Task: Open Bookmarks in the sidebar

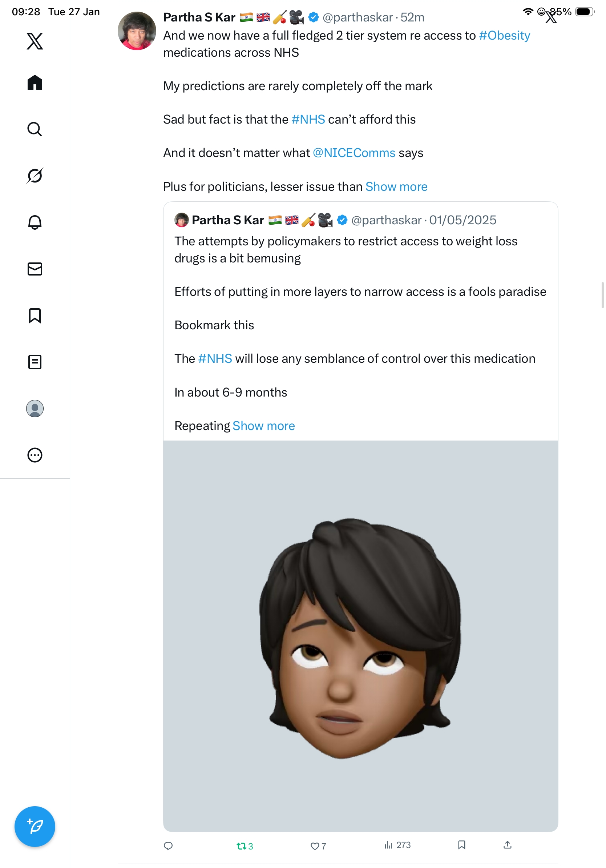Action: pos(35,315)
